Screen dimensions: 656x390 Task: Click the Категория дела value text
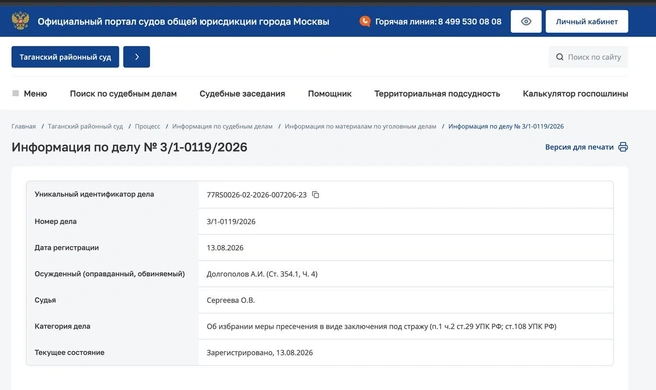[382, 326]
